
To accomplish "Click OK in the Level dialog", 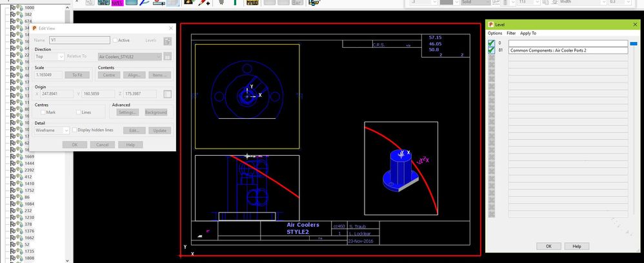I will coord(548,246).
